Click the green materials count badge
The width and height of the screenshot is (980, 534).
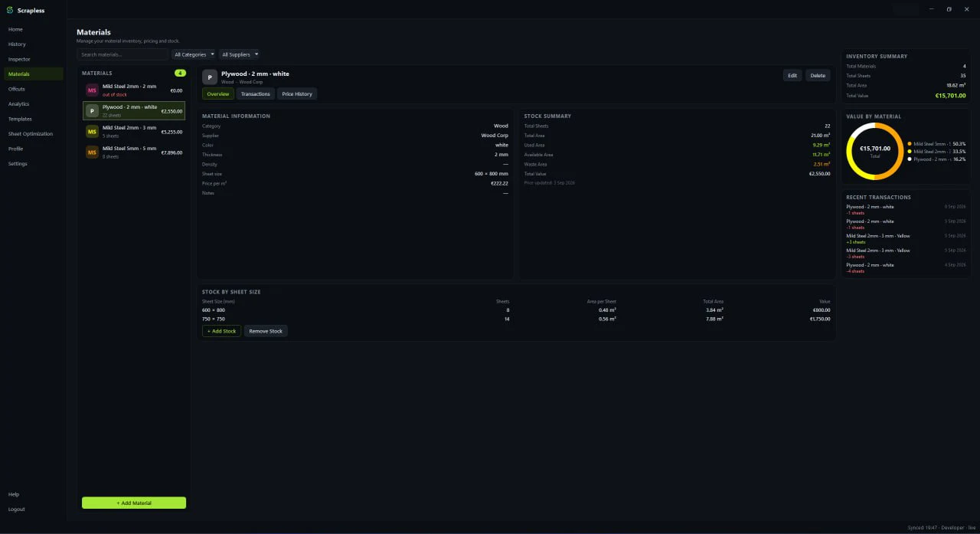180,73
